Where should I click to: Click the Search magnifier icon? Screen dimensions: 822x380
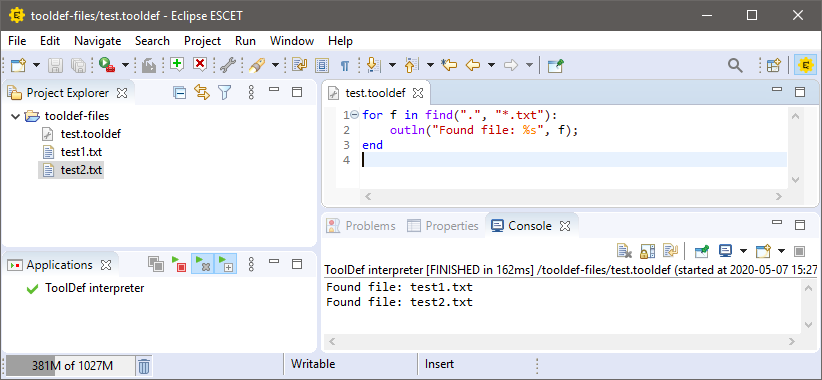click(735, 65)
